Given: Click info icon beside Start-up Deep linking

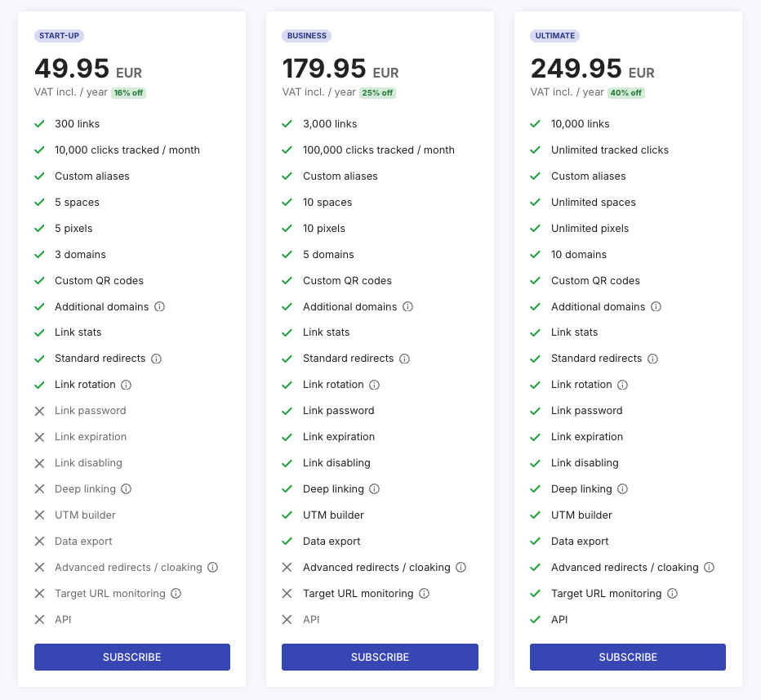Looking at the screenshot, I should point(127,489).
